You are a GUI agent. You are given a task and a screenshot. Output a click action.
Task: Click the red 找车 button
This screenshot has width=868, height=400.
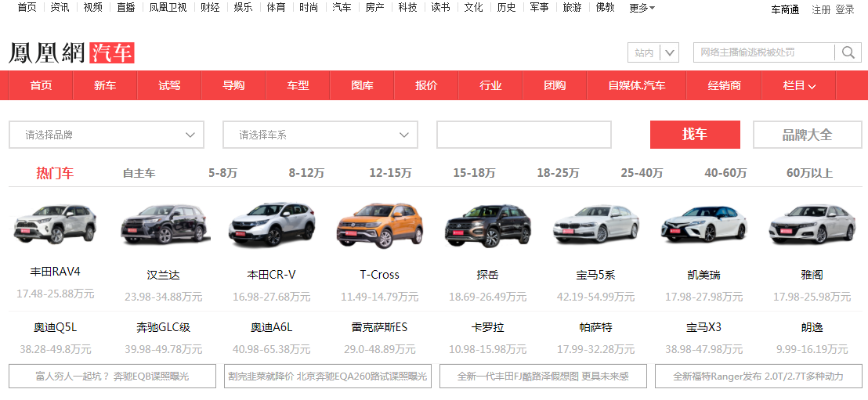click(x=695, y=135)
